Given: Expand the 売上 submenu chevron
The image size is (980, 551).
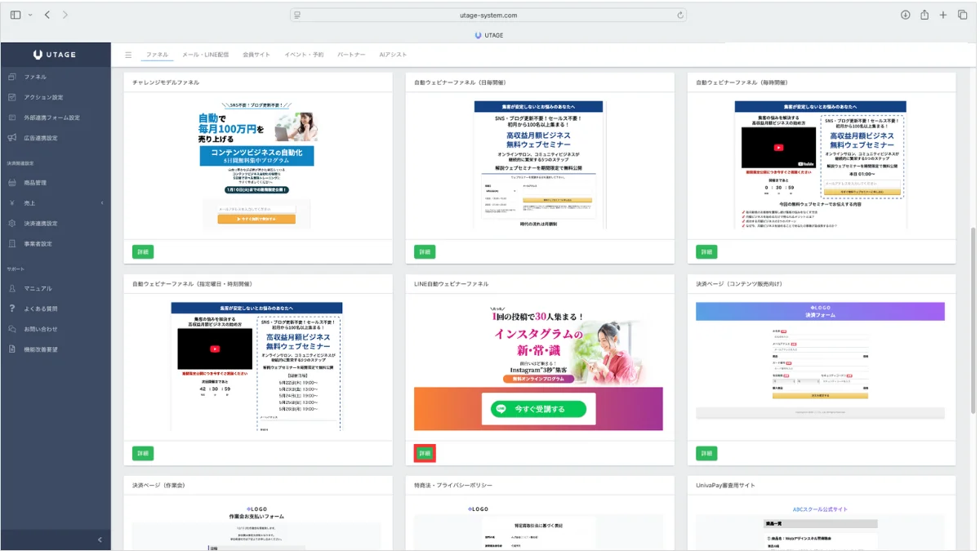Looking at the screenshot, I should coord(102,203).
